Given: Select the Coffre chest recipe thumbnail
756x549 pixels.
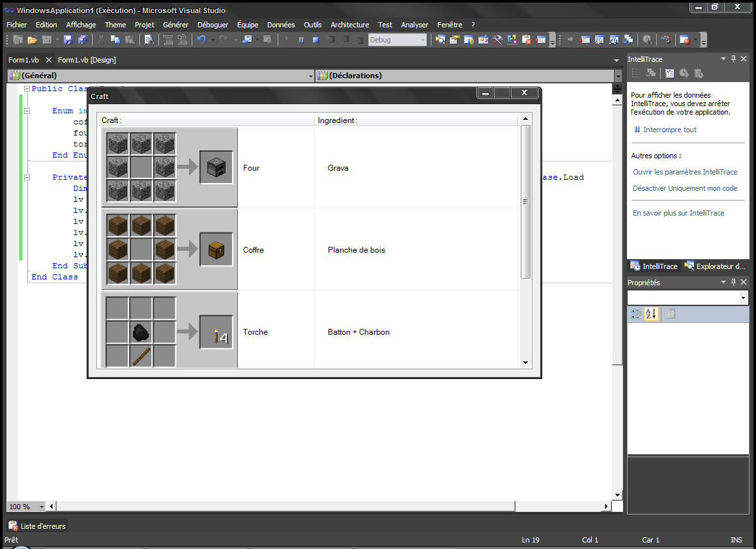Looking at the screenshot, I should (169, 249).
